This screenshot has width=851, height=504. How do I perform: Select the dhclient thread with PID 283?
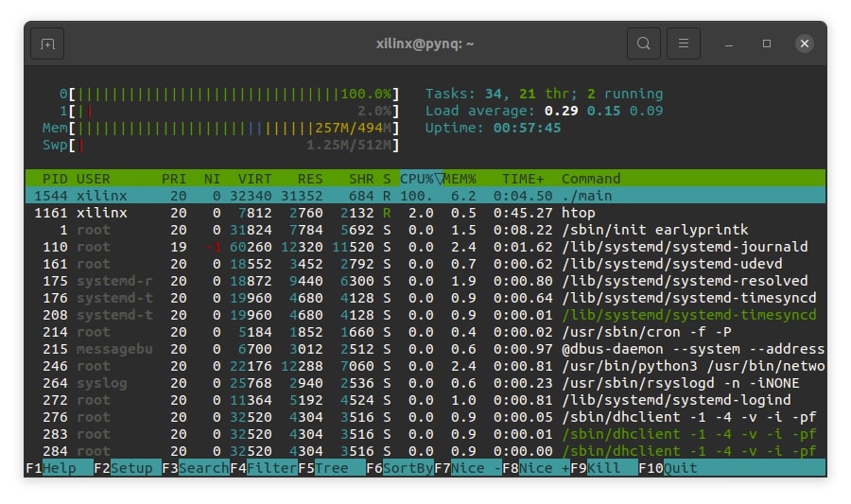pos(425,434)
